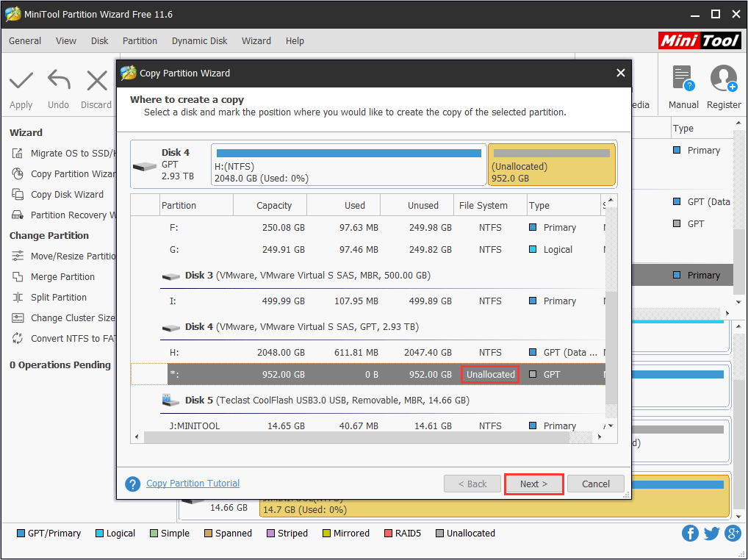Image resolution: width=748 pixels, height=560 pixels.
Task: Select the F: partition row
Action: click(368, 228)
